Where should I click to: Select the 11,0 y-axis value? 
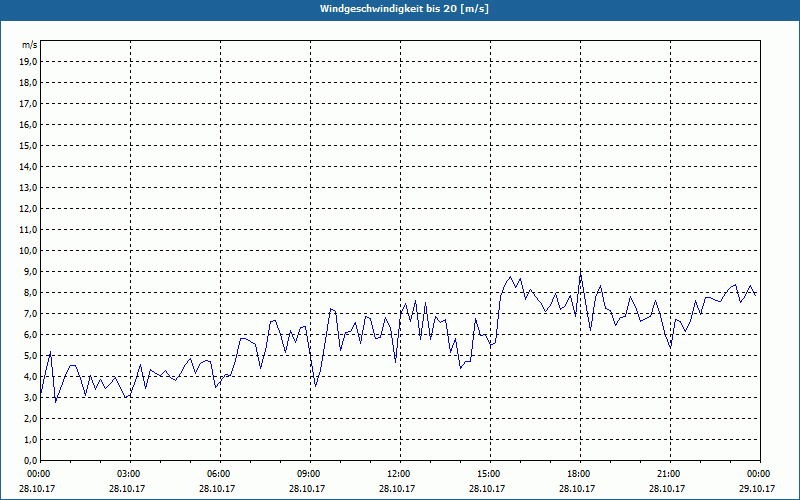28,230
